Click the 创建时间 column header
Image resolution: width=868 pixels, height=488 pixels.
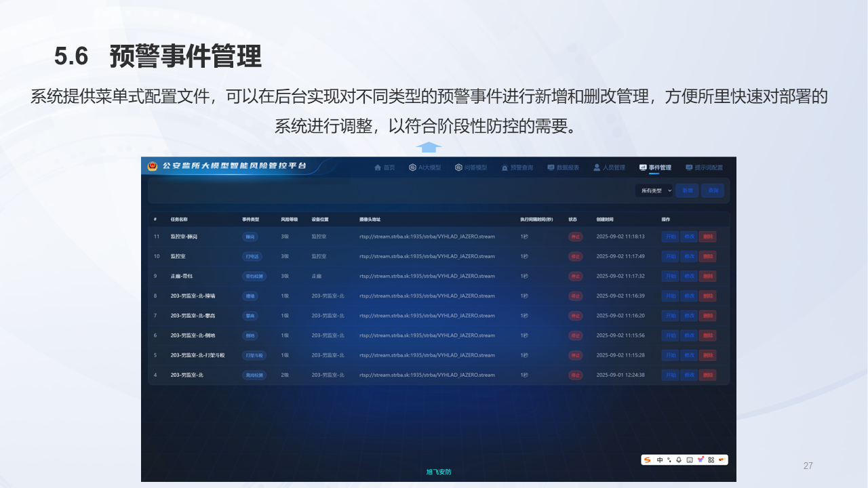605,220
